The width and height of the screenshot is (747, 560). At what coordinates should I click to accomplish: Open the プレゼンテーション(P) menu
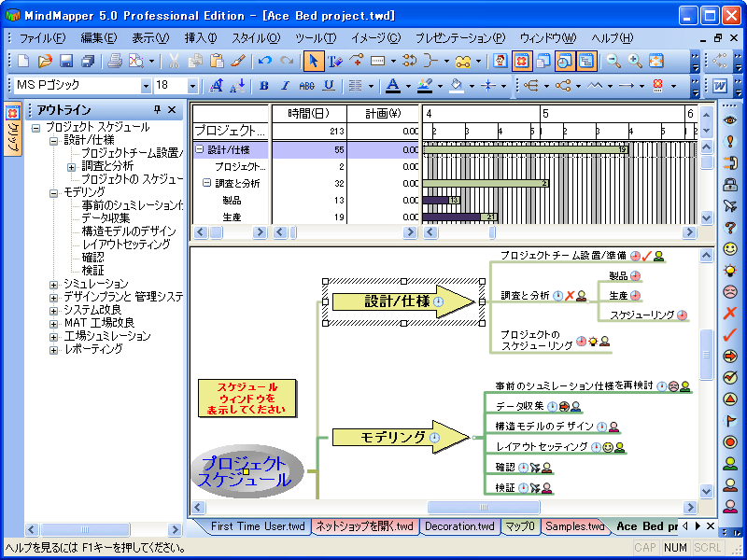(460, 38)
